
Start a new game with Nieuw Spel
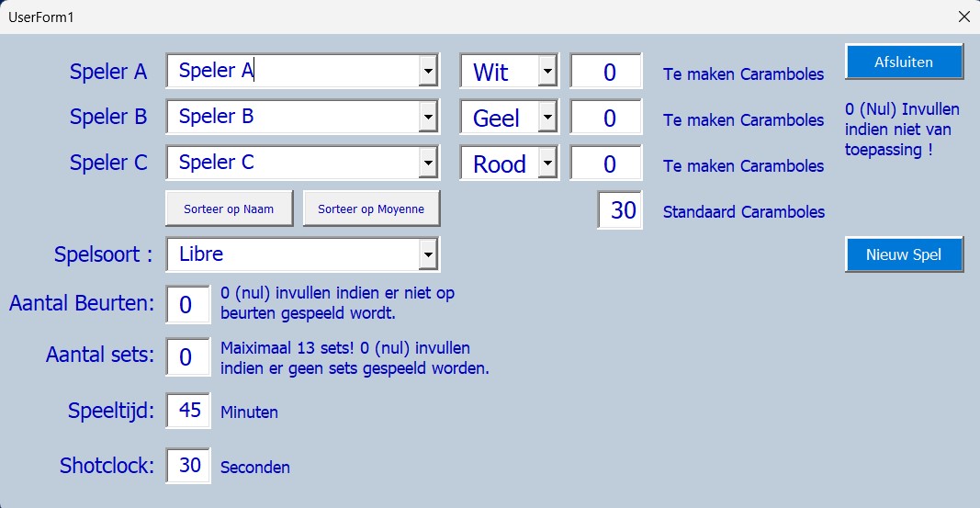pos(904,254)
